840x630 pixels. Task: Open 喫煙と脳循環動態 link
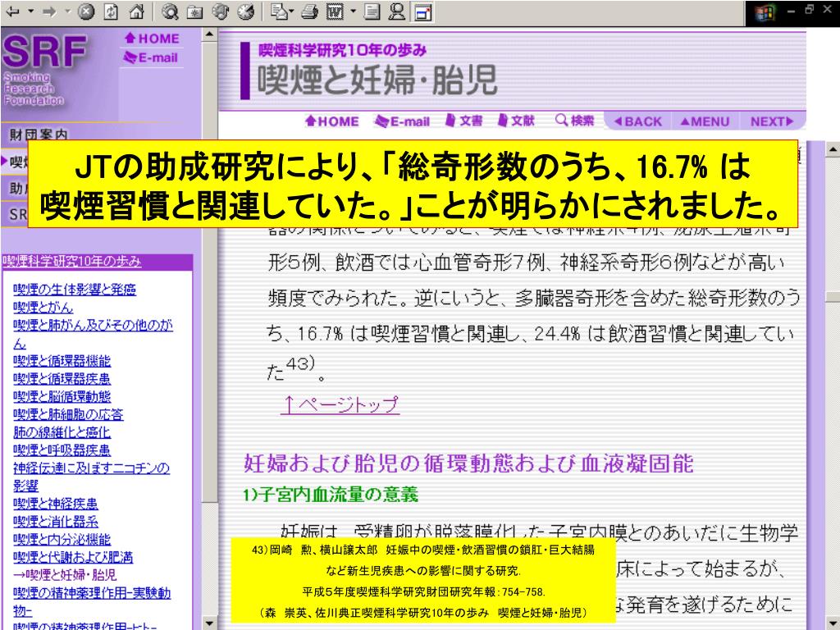[x=62, y=396]
